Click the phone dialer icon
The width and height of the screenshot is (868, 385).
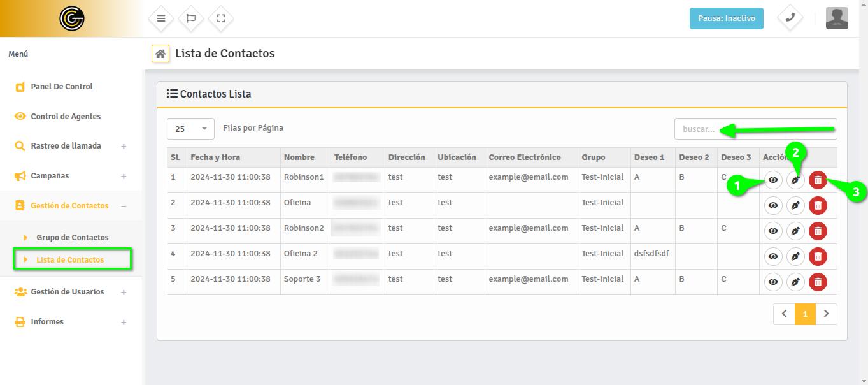tap(790, 18)
